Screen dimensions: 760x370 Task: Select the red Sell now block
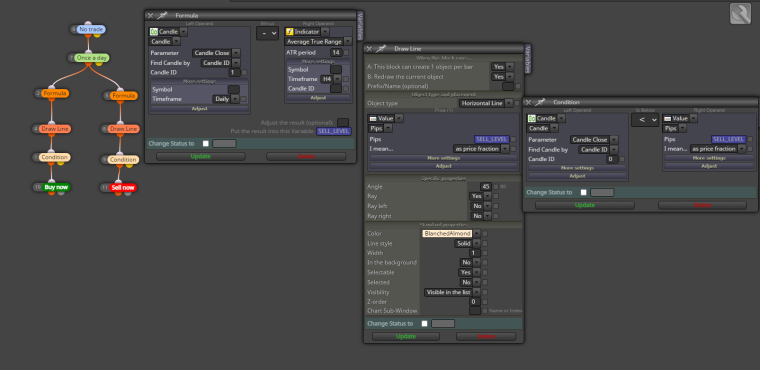pyautogui.click(x=123, y=187)
